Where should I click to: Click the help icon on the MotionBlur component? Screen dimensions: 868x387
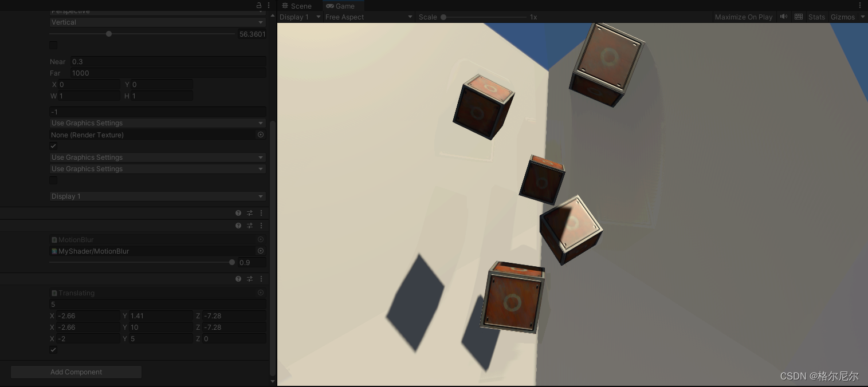[238, 226]
